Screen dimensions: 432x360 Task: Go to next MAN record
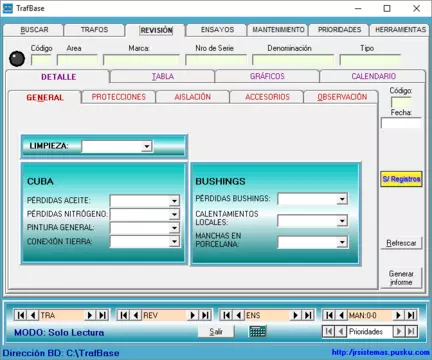pyautogui.click(x=398, y=315)
